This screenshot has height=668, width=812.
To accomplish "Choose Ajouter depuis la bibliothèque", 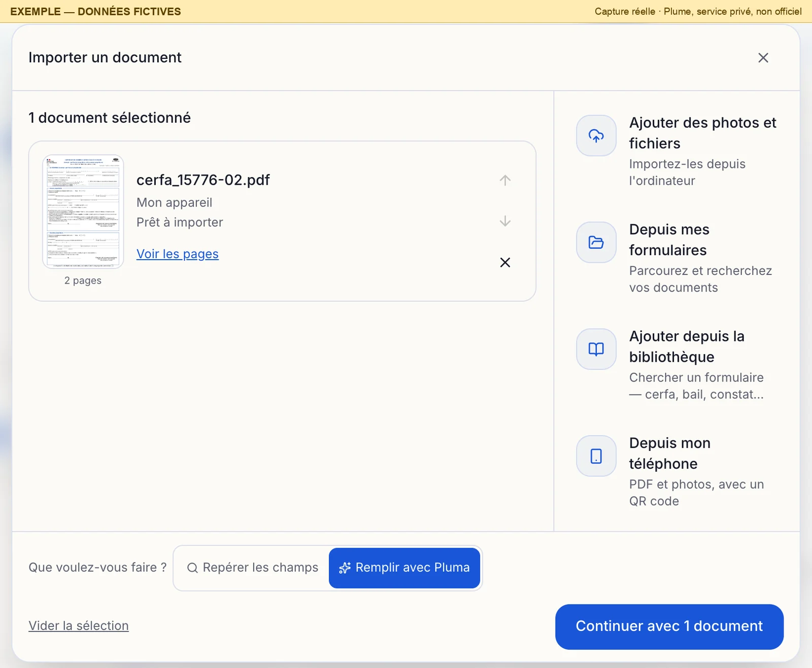I will point(677,365).
